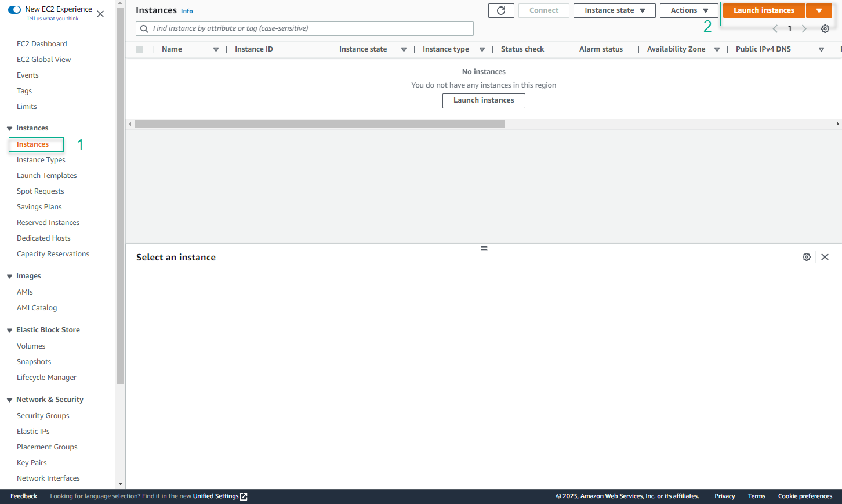Viewport: 842px width, 504px height.
Task: Open EC2 Dashboard in sidebar
Action: (42, 44)
